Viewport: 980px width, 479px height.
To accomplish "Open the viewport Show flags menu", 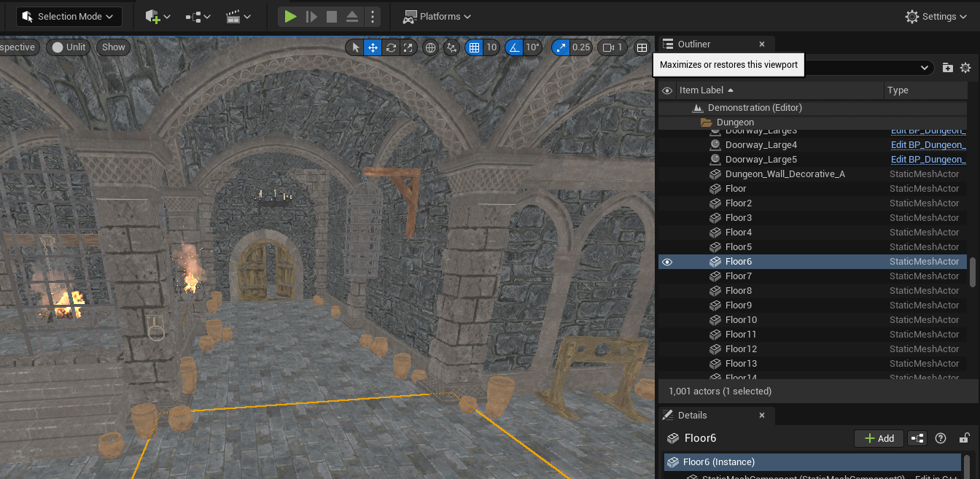I will click(x=113, y=47).
